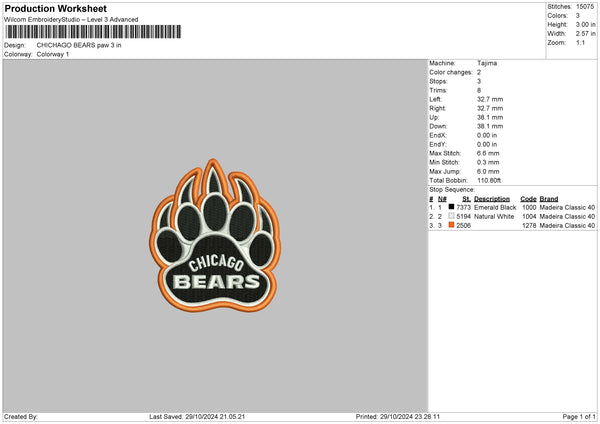Click the 'Description' column header
The width and height of the screenshot is (600, 424).
492,199
